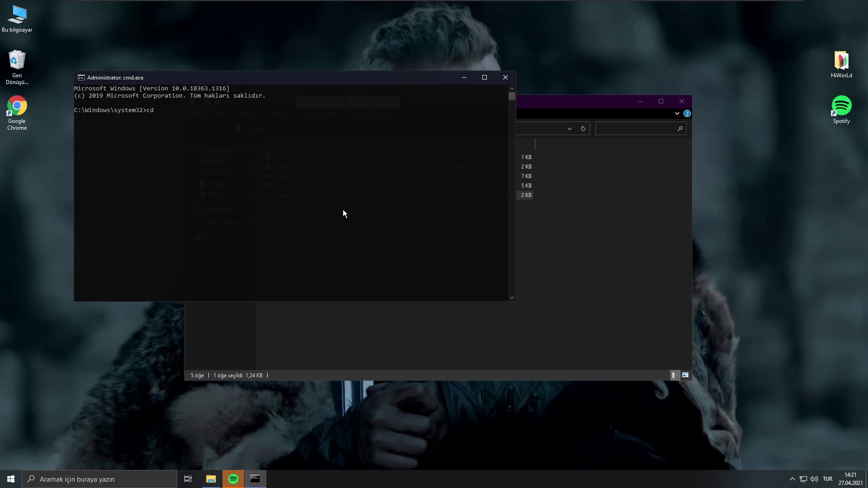Click the speaker icon in the system tray

coord(814,479)
